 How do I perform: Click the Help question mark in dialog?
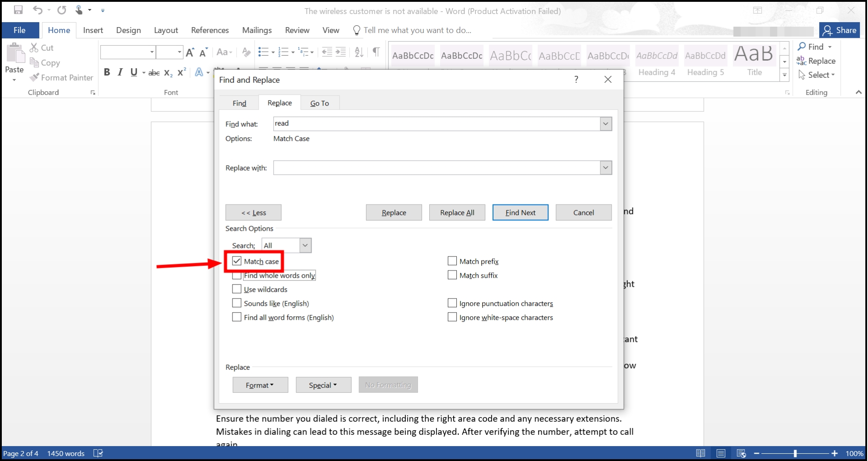(576, 80)
